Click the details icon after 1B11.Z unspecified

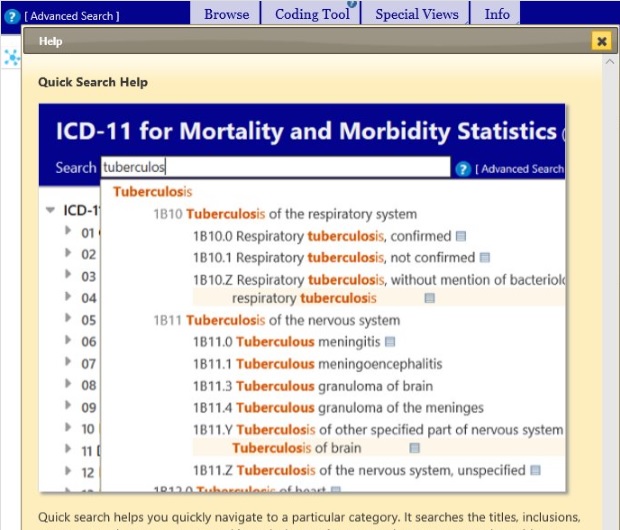[535, 470]
